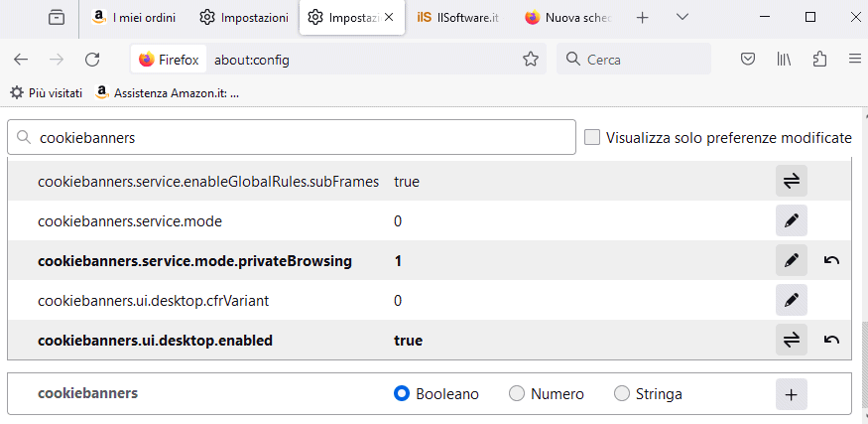
Task: Open the Extensions puzzle icon
Action: pos(819,59)
